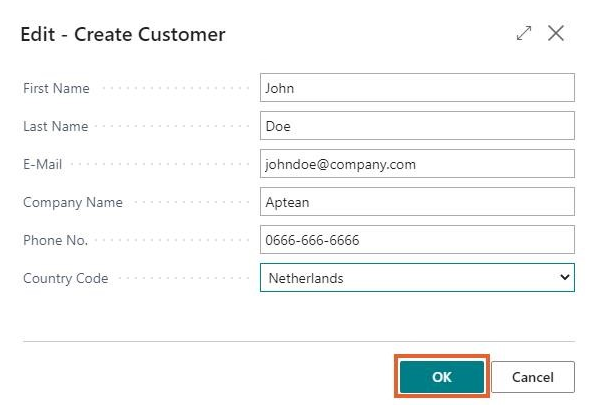
Task: Focus the First Name field containing John
Action: 417,88
